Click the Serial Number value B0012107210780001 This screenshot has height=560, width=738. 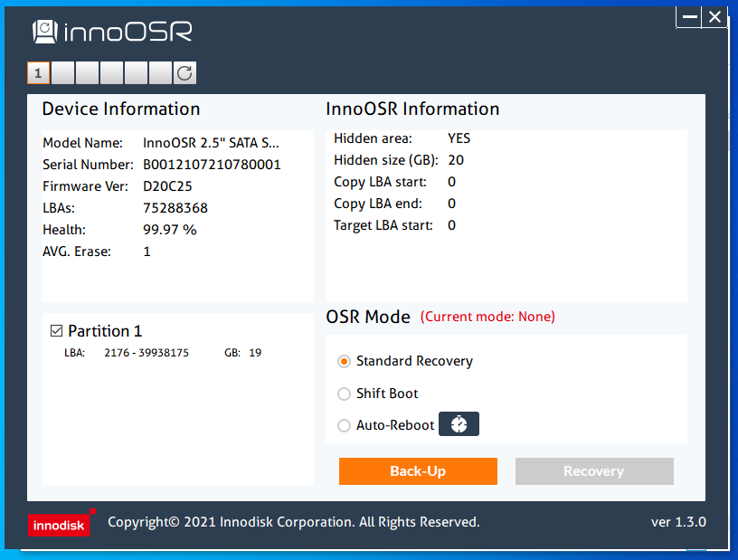pyautogui.click(x=212, y=165)
